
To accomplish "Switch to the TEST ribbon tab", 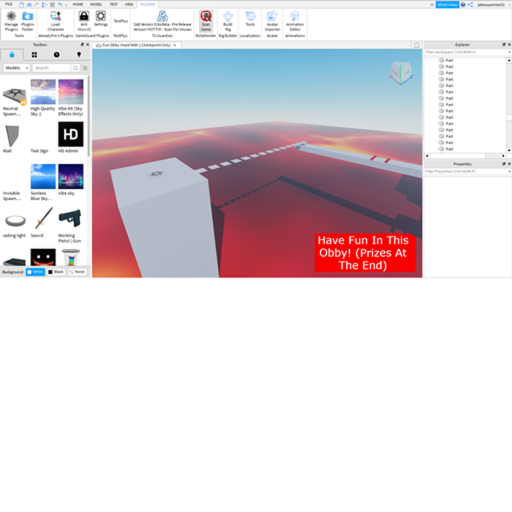I will point(114,4).
